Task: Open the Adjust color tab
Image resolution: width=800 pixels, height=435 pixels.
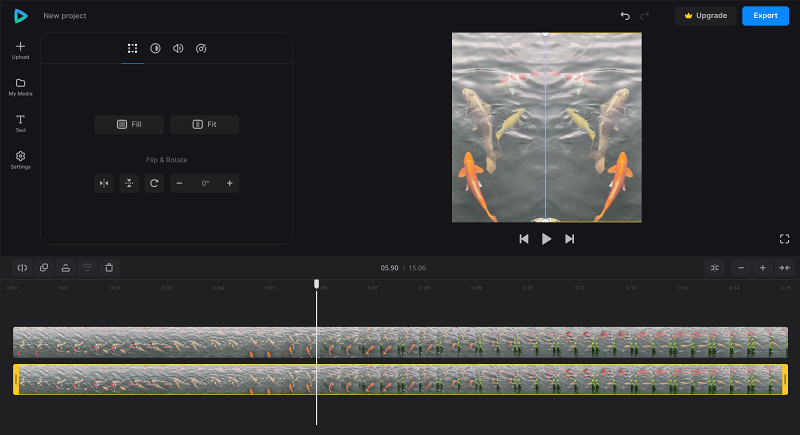Action: [x=155, y=48]
